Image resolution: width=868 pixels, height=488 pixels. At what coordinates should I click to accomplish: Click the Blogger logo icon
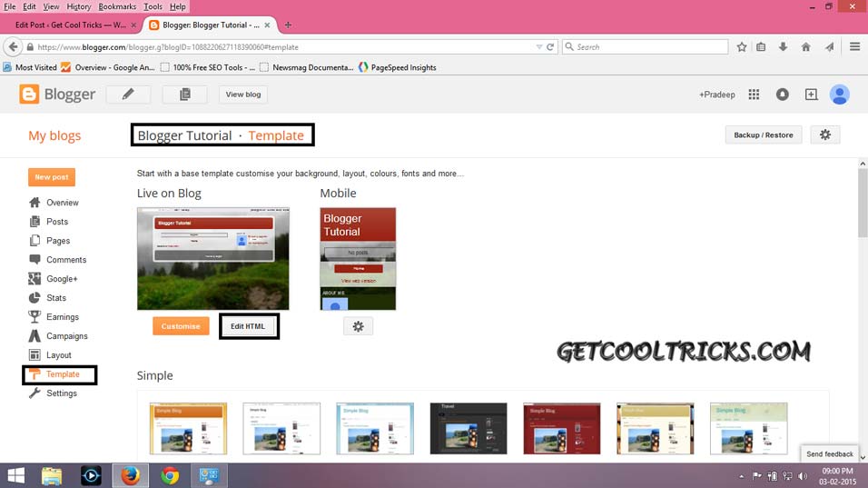click(x=29, y=95)
